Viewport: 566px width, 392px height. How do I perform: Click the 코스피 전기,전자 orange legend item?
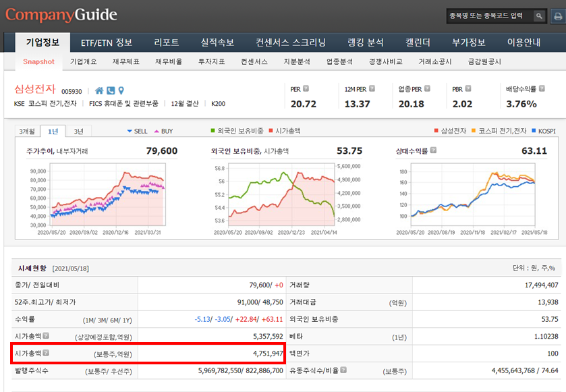tap(499, 131)
